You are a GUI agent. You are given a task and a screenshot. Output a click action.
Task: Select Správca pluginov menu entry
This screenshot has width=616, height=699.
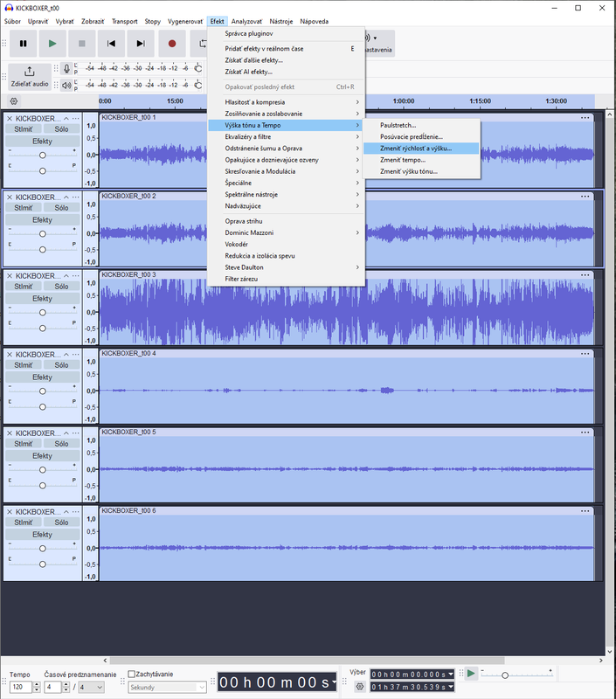pos(287,33)
